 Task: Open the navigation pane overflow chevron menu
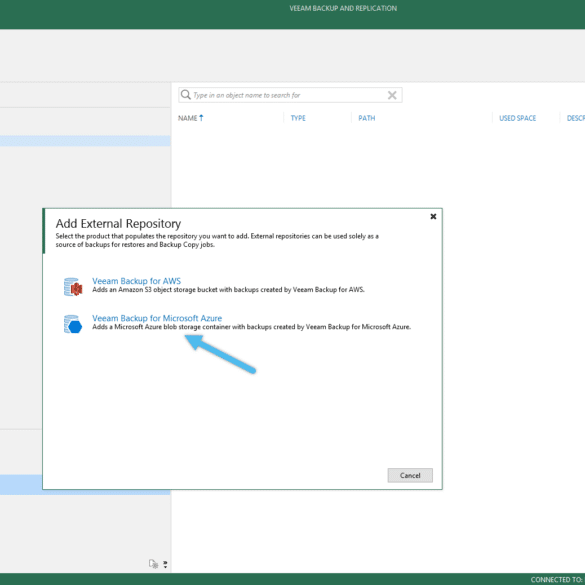(x=165, y=564)
